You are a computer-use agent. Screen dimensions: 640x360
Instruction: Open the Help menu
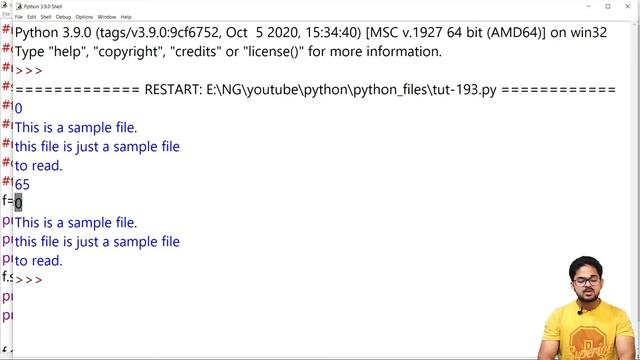[x=126, y=17]
